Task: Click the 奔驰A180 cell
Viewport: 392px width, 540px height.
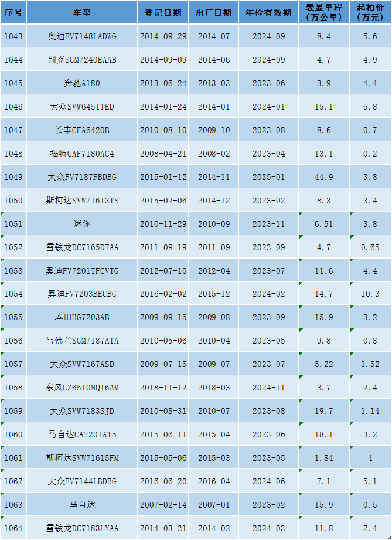Action: click(82, 83)
